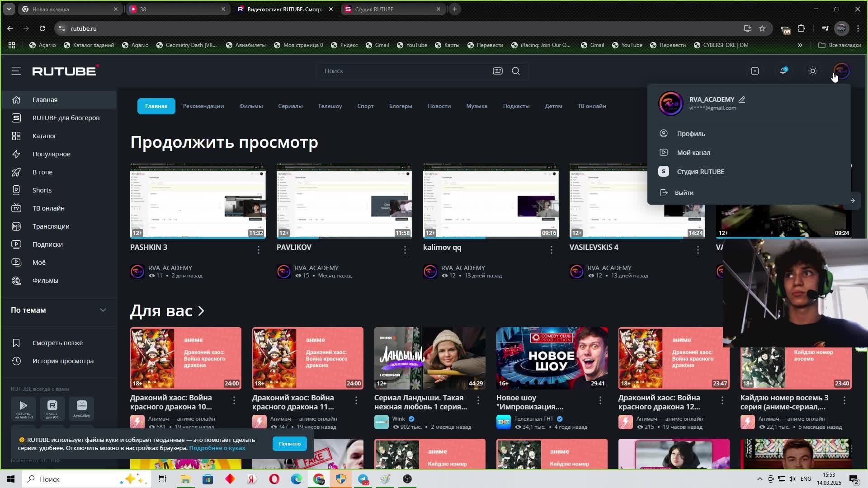
Task: Open Моё in sidebar
Action: pyautogui.click(x=59, y=263)
